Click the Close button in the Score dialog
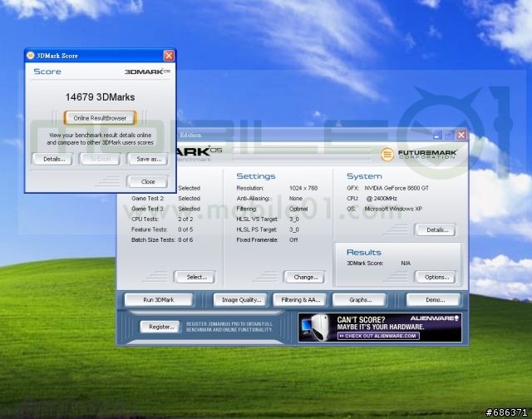532x419 pixels. [148, 181]
